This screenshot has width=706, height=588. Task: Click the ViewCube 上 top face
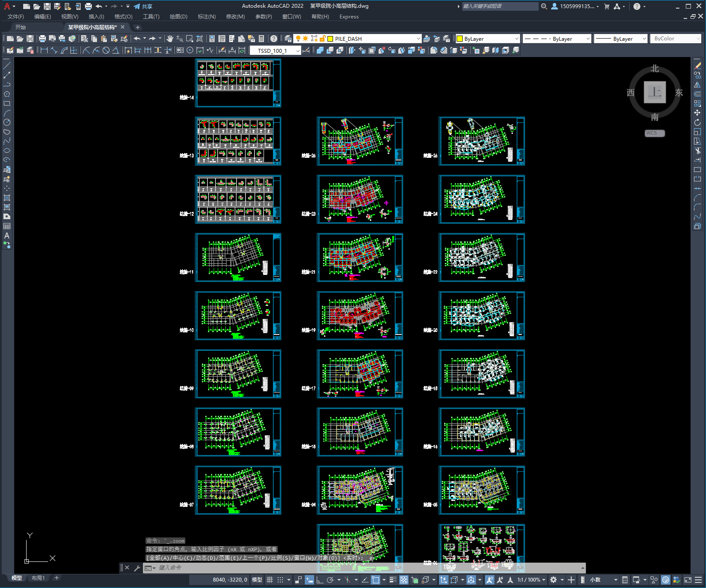655,92
